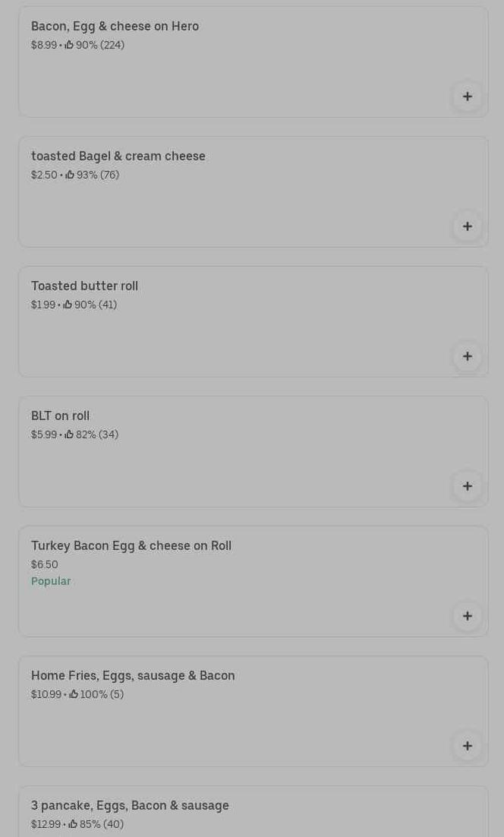Open Bacon, Egg & cheese on Hero title
The height and width of the screenshot is (837, 504).
(x=115, y=26)
